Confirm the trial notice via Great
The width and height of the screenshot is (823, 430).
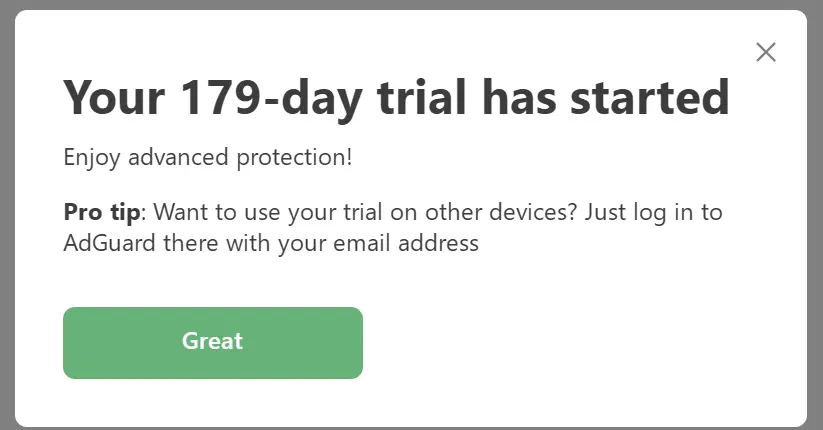[213, 342]
